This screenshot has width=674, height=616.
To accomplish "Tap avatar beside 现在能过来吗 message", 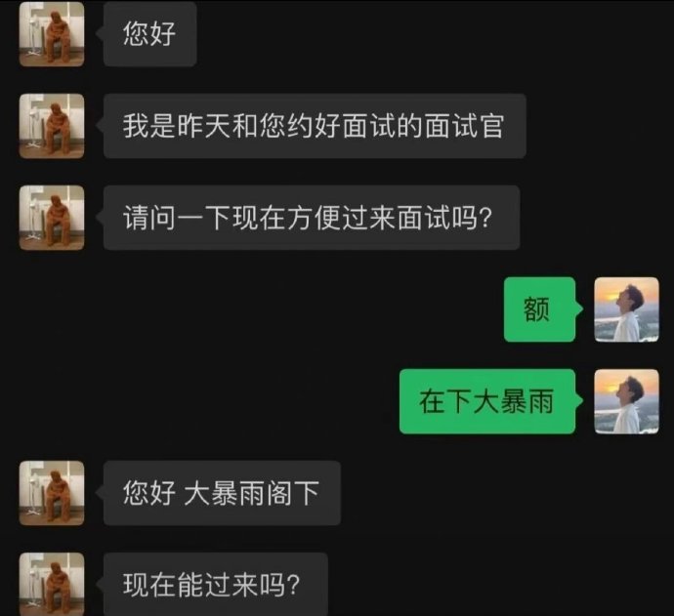I will click(52, 584).
